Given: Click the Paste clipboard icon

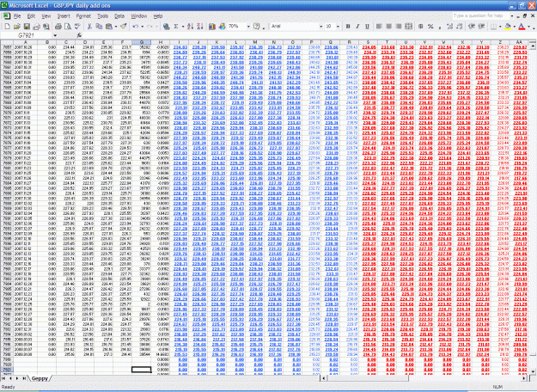Looking at the screenshot, I should (x=109, y=27).
